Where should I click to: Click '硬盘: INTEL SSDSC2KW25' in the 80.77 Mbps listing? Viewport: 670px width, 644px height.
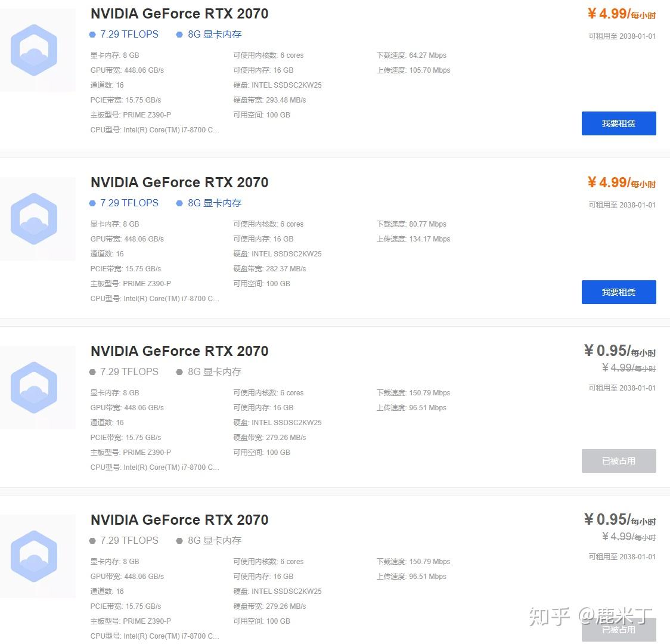277,254
